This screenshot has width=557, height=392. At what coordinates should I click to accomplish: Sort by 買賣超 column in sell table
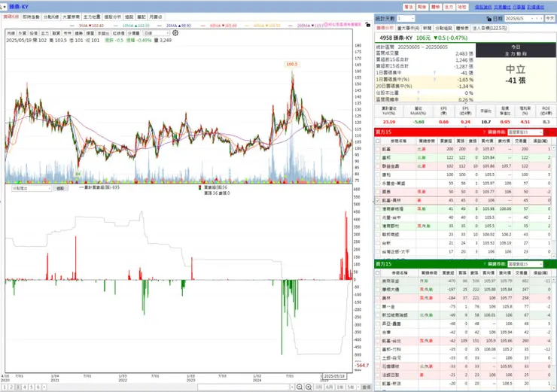[448, 273]
